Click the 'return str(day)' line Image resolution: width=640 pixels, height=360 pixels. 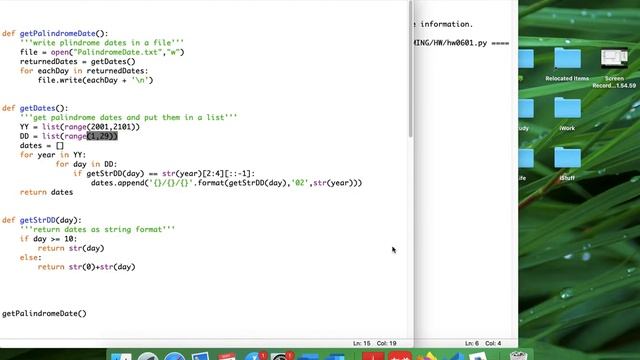point(71,248)
